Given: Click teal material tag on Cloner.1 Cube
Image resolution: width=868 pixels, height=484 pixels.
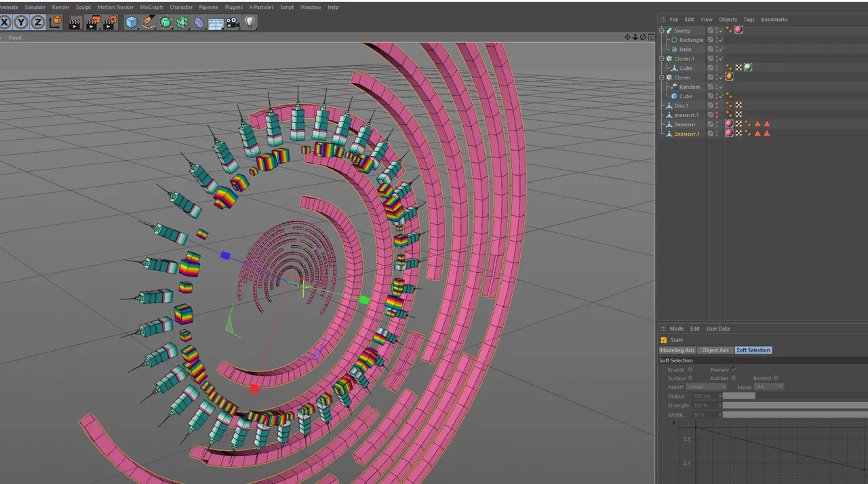Looking at the screenshot, I should click(748, 68).
